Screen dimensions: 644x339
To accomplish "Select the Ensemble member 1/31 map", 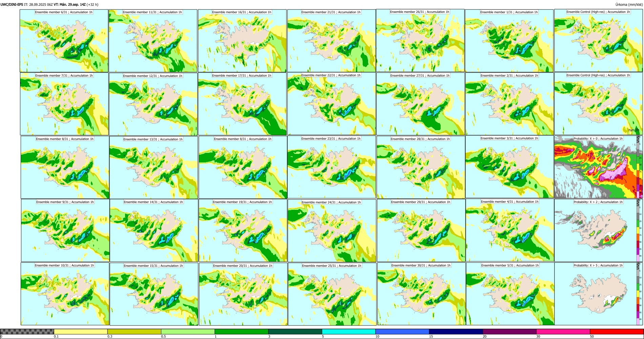I will click(x=509, y=41).
